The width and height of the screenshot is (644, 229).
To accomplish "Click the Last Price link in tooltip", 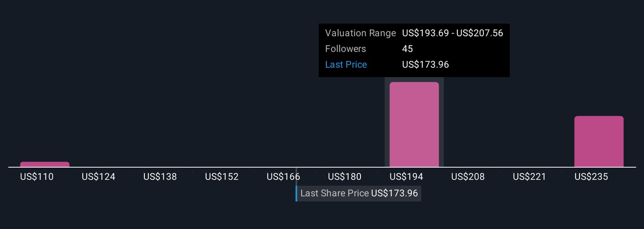I will coord(346,65).
